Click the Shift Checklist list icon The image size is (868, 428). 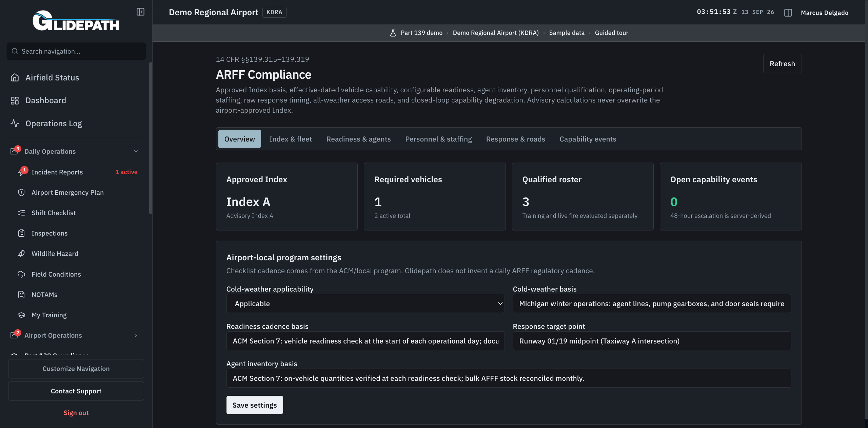(21, 213)
